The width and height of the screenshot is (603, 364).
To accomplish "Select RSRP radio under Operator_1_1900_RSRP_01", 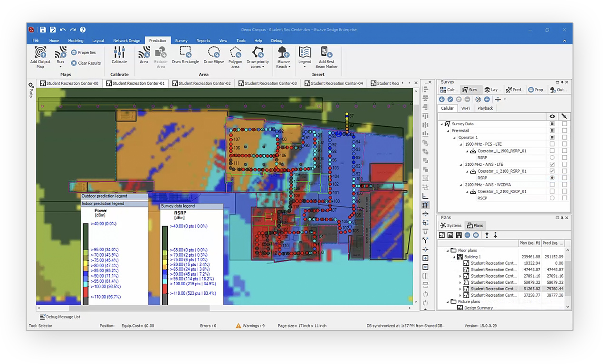I will click(x=552, y=158).
